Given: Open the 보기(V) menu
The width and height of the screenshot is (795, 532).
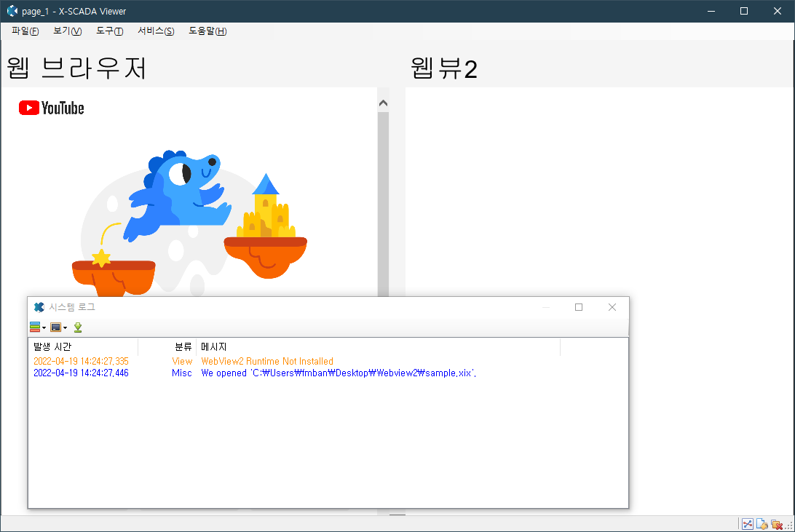Looking at the screenshot, I should coord(68,31).
